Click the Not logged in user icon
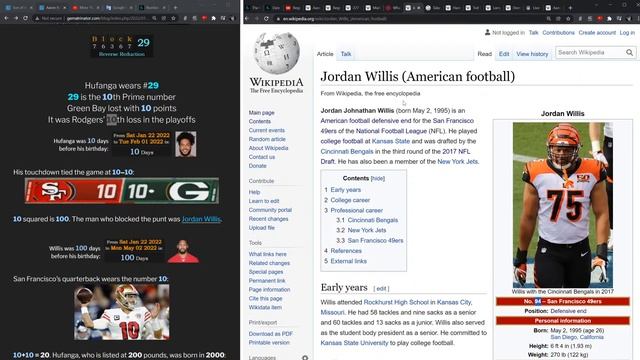The image size is (640, 360). (x=487, y=32)
